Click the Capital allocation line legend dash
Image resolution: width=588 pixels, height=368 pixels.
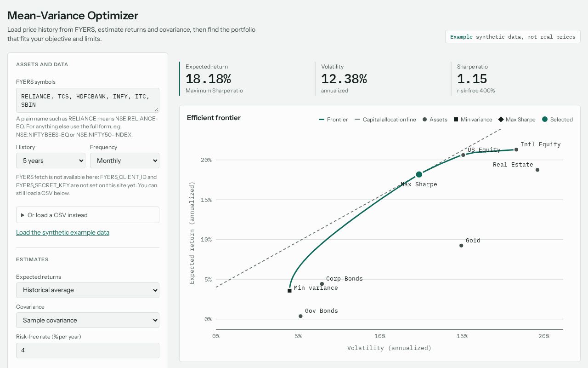(x=357, y=120)
